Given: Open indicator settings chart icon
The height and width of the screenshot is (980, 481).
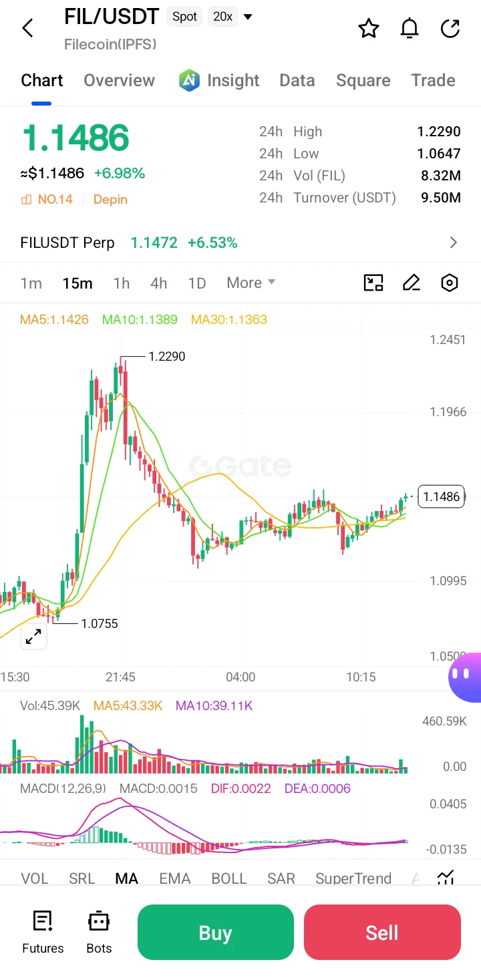Looking at the screenshot, I should pos(446,878).
